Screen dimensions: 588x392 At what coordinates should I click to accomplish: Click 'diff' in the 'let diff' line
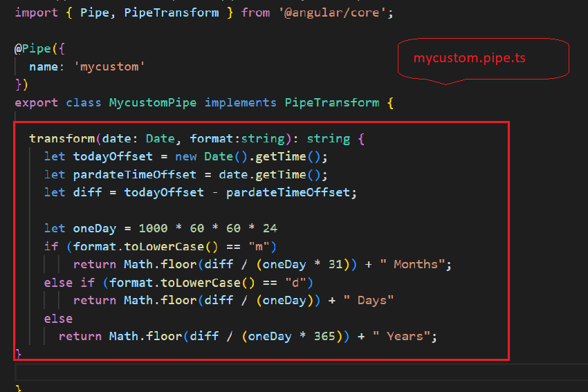(87, 193)
